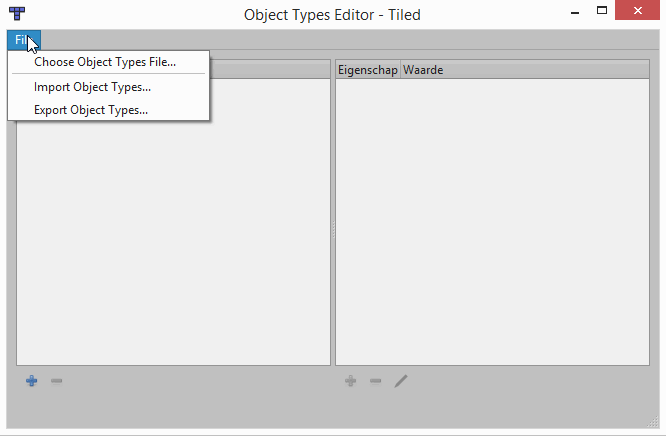Click the File menu

22,40
